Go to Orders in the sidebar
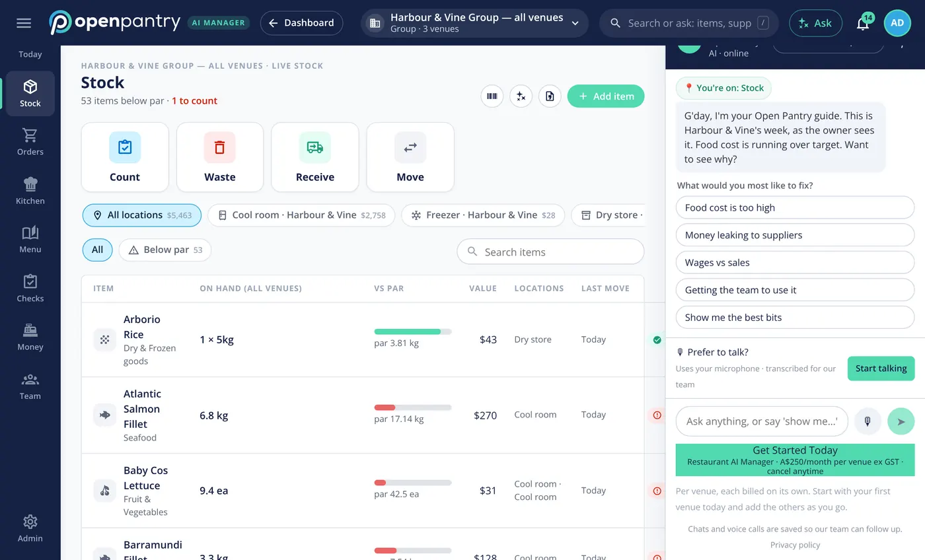This screenshot has width=925, height=560. [x=30, y=142]
